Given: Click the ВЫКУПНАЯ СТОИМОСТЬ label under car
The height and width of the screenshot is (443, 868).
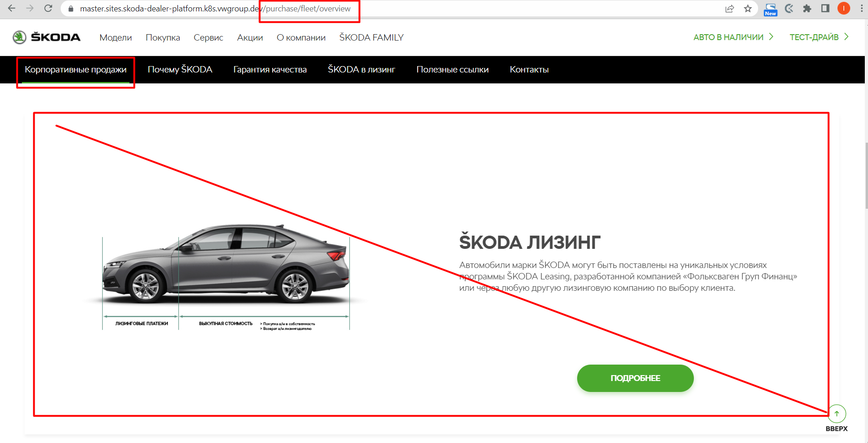Looking at the screenshot, I should pos(226,324).
